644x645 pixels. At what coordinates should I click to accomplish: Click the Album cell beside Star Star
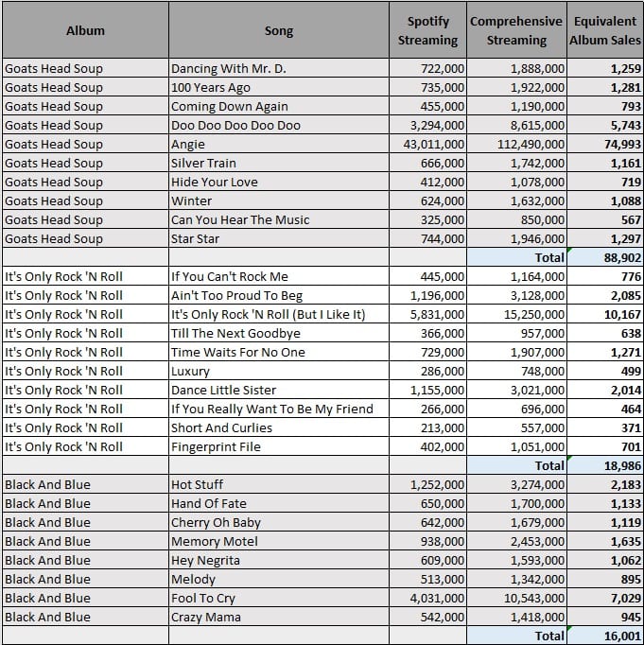tap(85, 238)
